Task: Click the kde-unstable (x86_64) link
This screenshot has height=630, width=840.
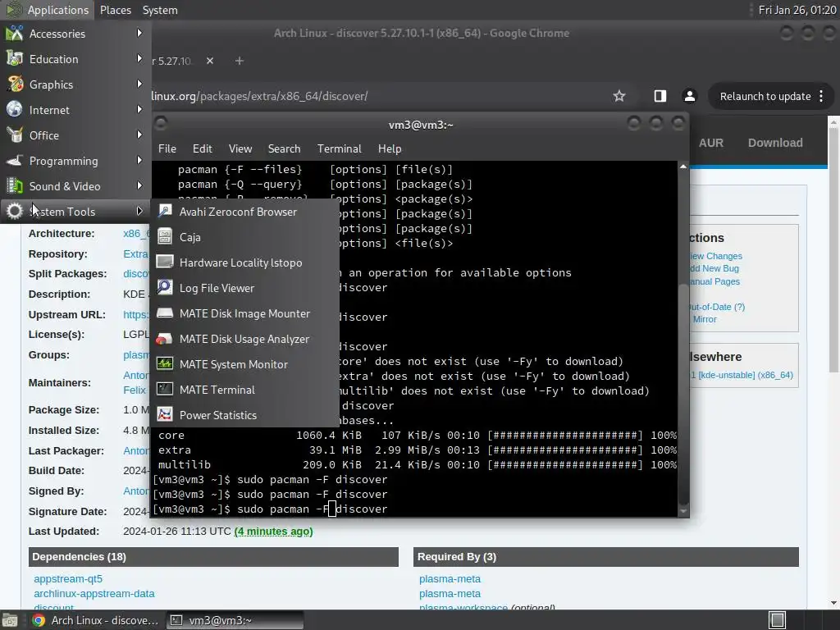Action: tap(742, 375)
